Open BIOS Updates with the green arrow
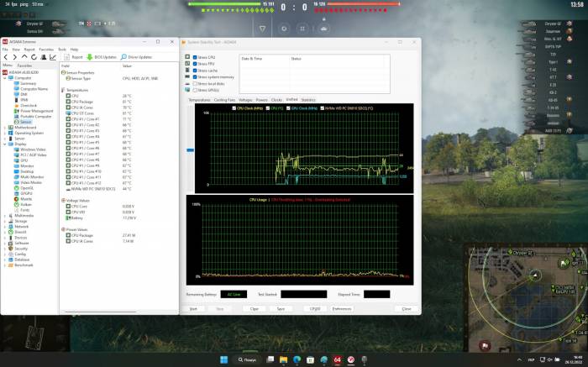The width and height of the screenshot is (588, 367). [x=102, y=57]
